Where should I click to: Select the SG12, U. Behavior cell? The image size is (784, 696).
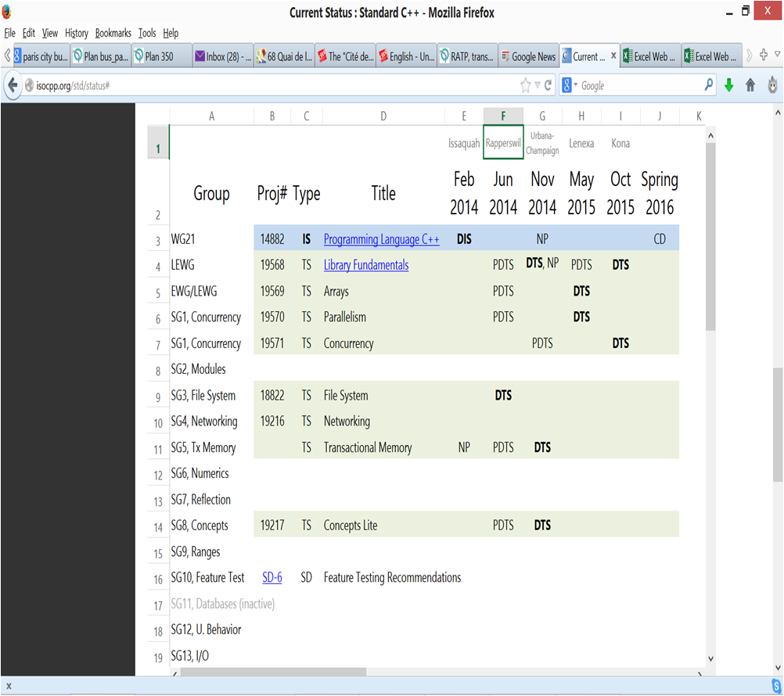point(211,630)
